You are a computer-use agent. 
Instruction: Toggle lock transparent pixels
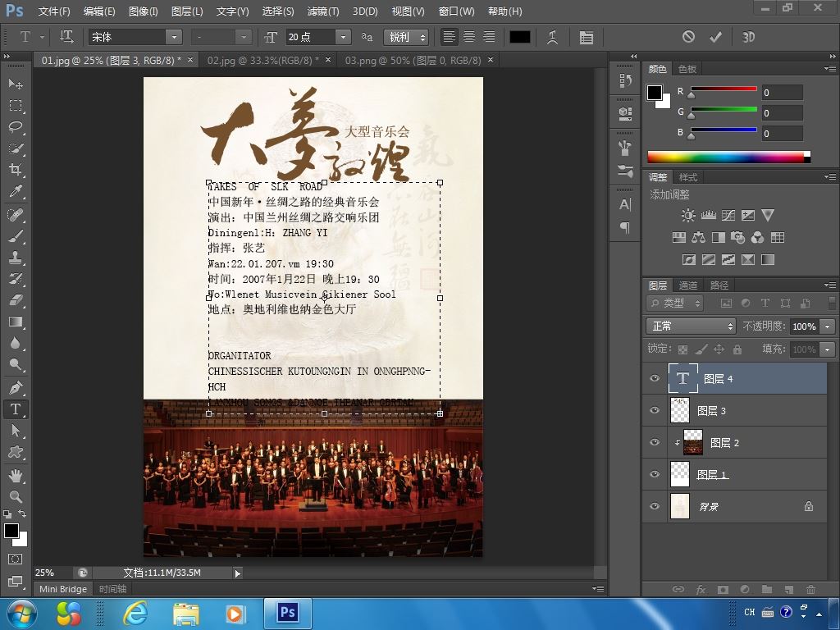tap(682, 349)
